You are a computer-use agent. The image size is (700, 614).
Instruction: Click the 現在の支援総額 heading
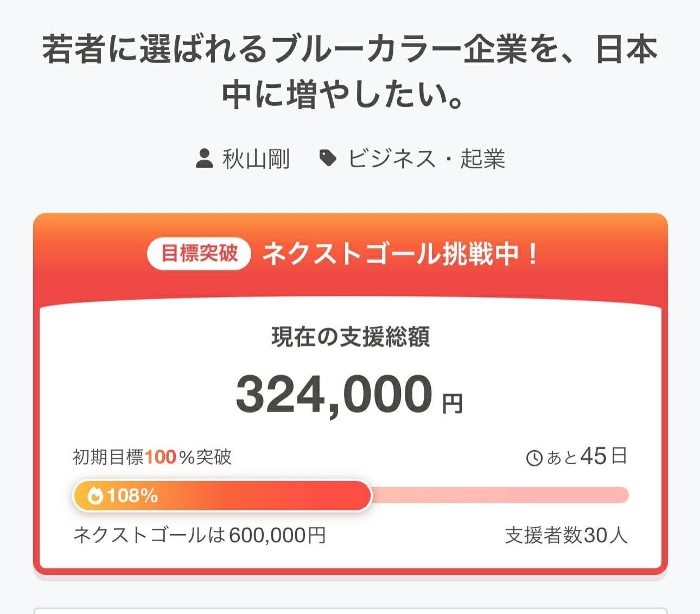point(351,337)
